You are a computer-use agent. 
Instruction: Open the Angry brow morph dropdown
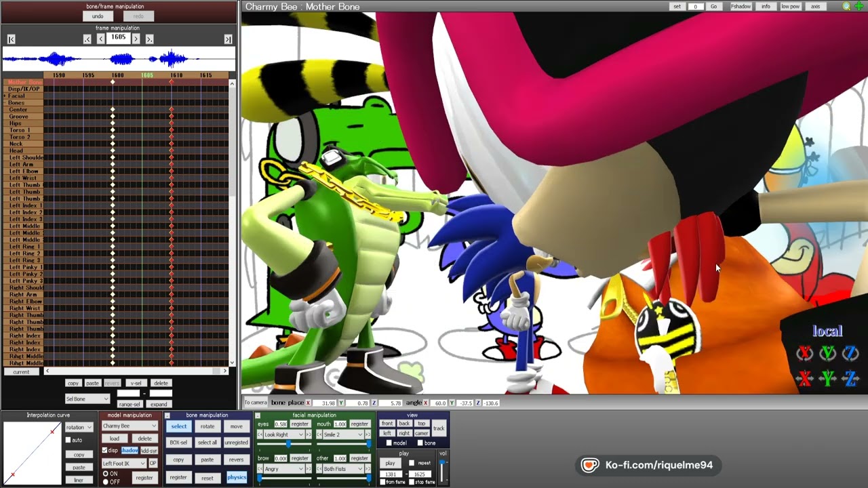[283, 468]
